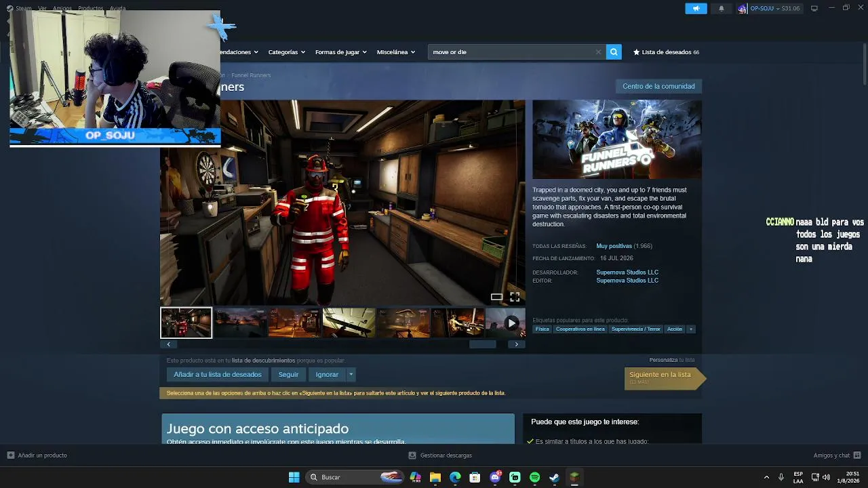868x488 pixels.
Task: Open the OP-SOJU account menu
Action: tap(769, 8)
